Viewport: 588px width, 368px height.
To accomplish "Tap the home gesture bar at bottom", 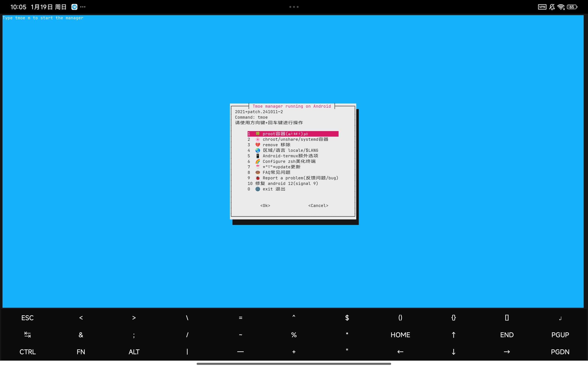I will click(294, 364).
